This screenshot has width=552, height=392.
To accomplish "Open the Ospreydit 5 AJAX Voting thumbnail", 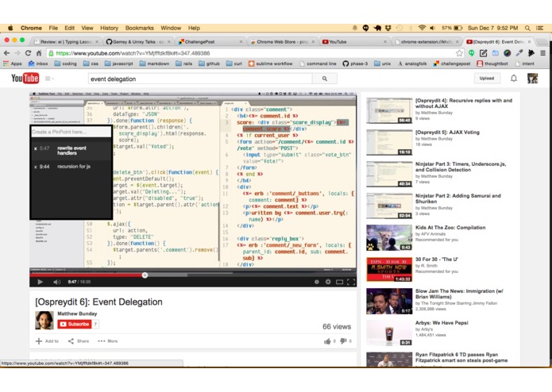I will click(389, 142).
